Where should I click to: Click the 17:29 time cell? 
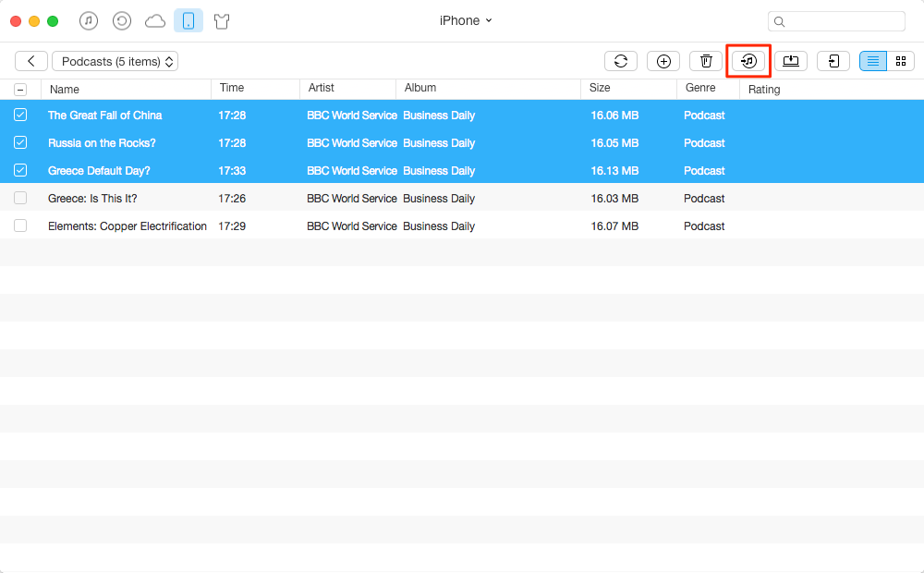(x=232, y=226)
